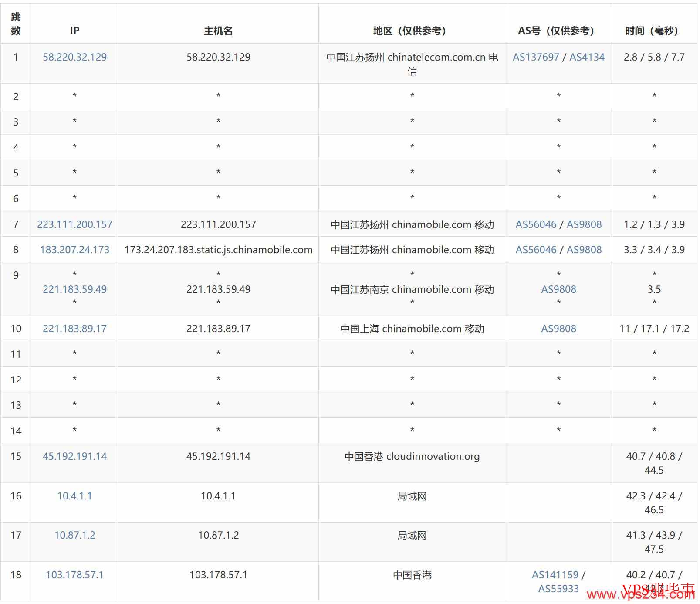Select time value 40.7 / 40.8 / 44.5
Image resolution: width=700 pixels, height=604 pixels.
(x=654, y=463)
